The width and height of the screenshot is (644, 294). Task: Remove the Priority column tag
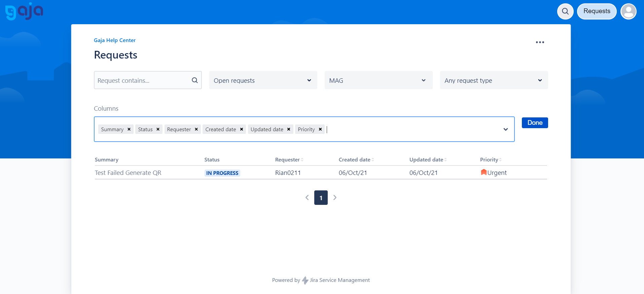tap(320, 129)
